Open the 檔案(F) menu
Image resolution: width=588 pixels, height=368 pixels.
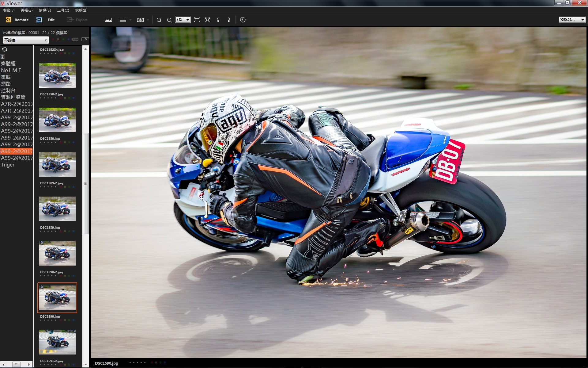tap(9, 10)
